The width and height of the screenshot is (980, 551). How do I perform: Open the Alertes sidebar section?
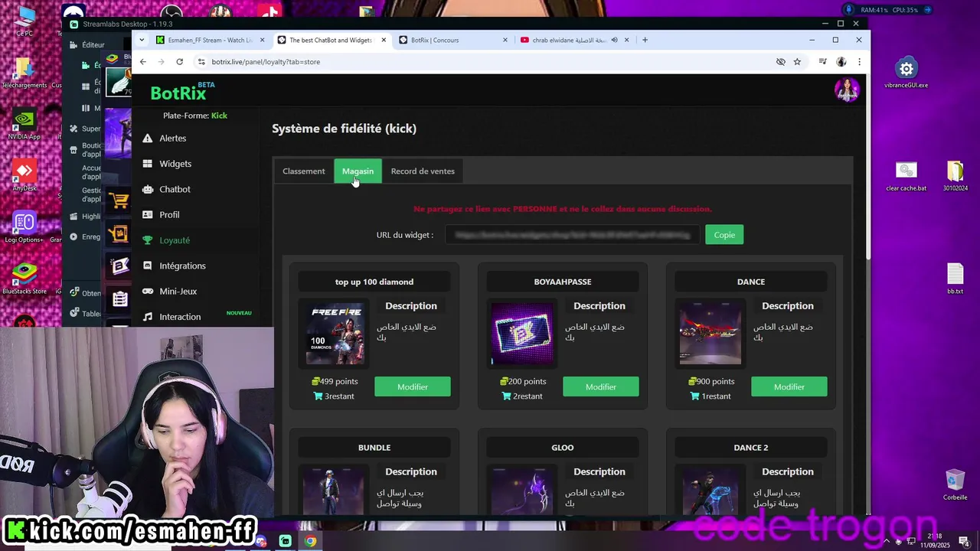tap(172, 139)
